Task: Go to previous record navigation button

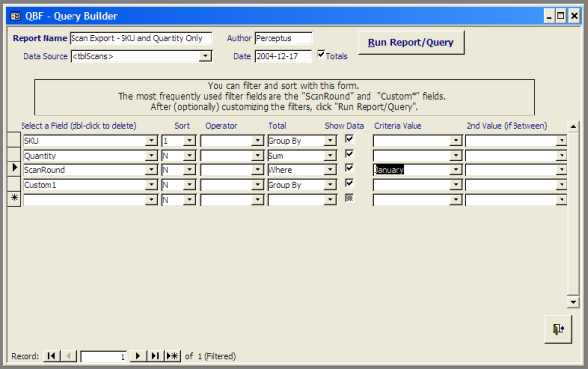Action: 69,356
